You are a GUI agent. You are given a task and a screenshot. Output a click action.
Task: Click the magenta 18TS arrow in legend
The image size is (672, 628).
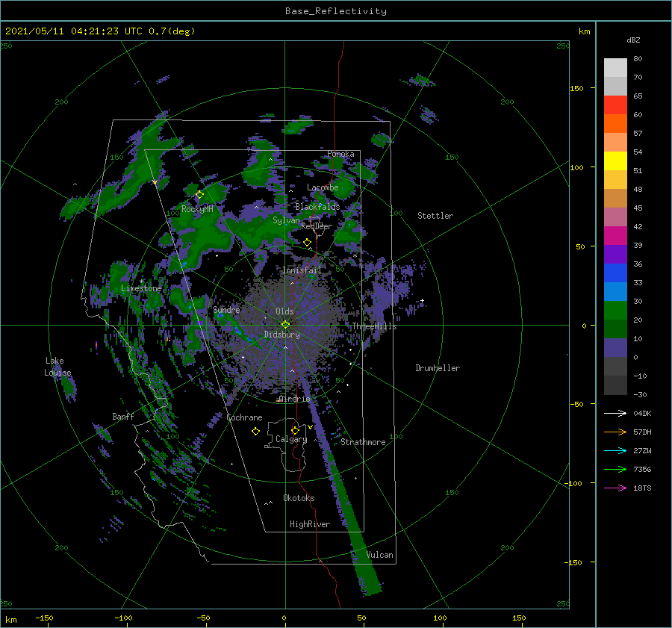tap(615, 488)
